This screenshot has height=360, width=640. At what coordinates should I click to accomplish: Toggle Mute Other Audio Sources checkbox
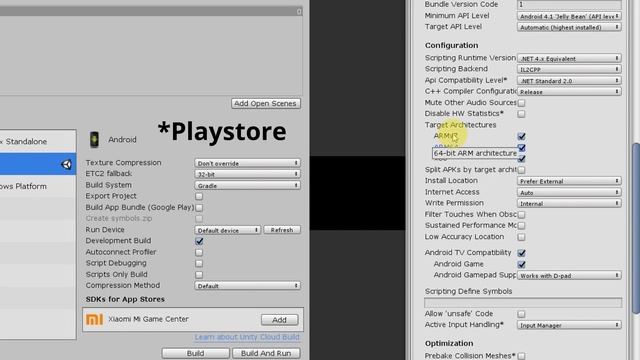click(x=521, y=103)
